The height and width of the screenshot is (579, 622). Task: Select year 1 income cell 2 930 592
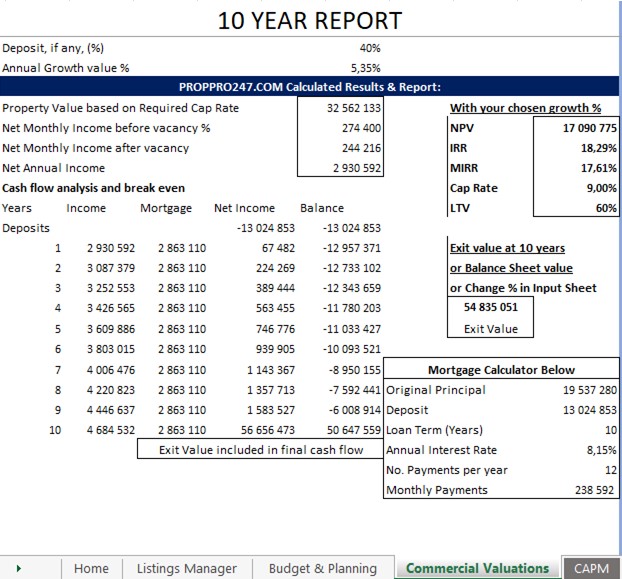click(111, 248)
